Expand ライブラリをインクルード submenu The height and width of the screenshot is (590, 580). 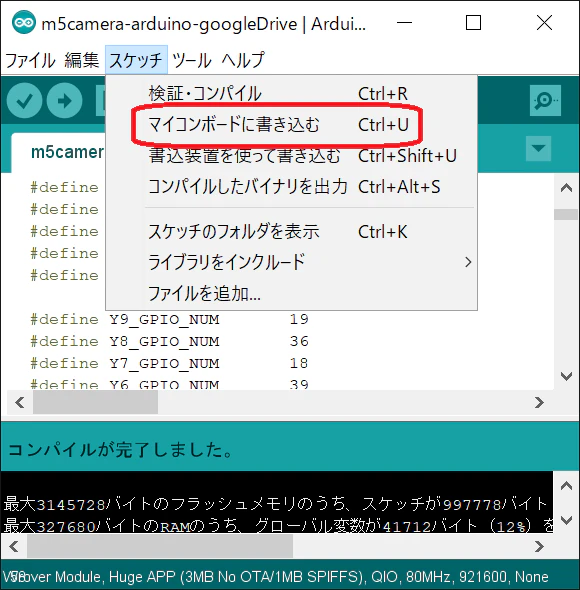(291, 262)
